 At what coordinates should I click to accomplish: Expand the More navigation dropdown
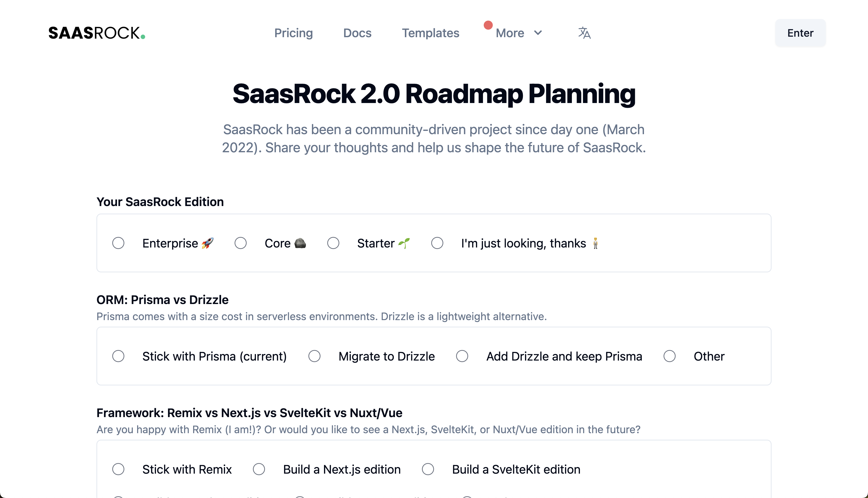510,33
